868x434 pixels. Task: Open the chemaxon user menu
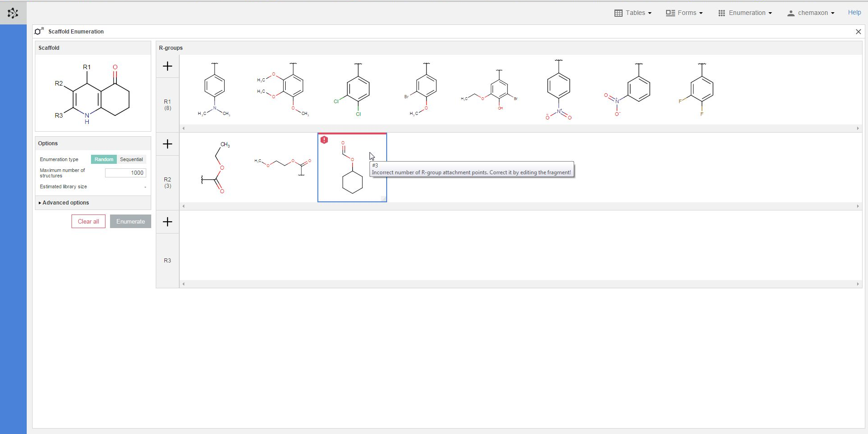(x=810, y=13)
